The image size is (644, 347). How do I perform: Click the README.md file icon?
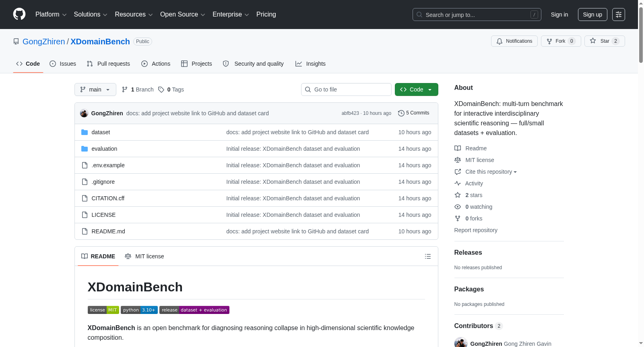click(85, 231)
